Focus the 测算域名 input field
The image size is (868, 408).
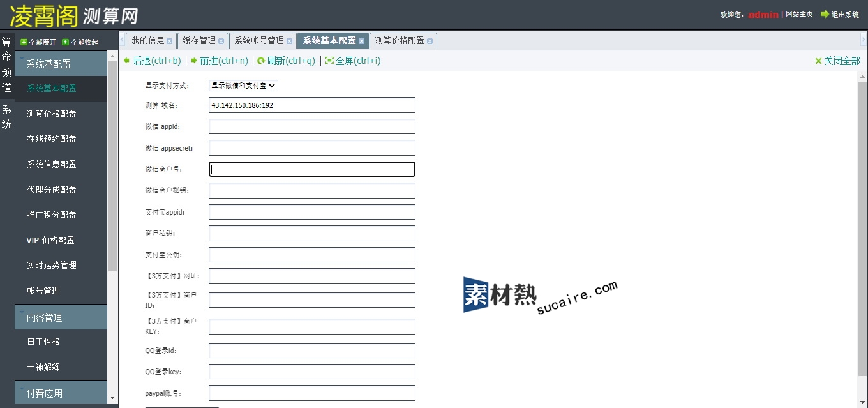click(x=312, y=105)
